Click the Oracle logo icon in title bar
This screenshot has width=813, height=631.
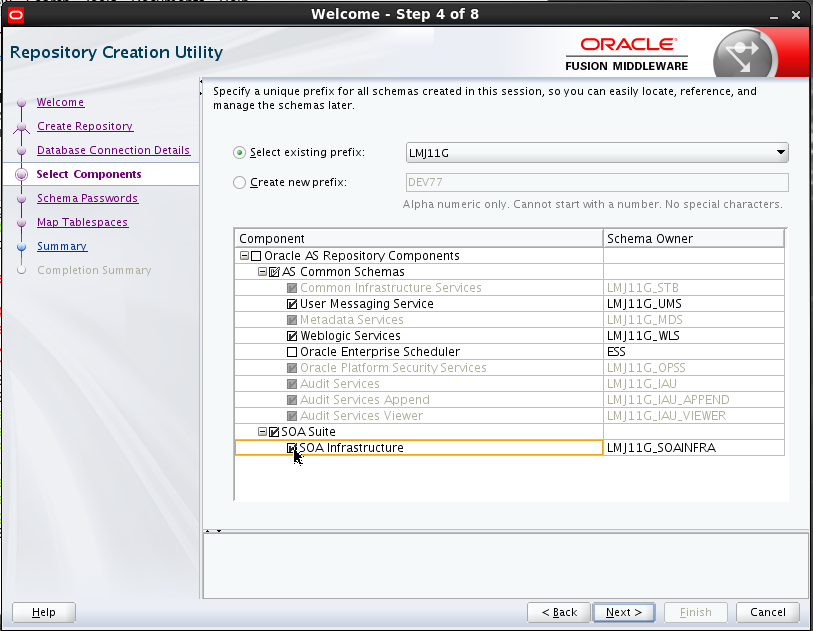(16, 15)
